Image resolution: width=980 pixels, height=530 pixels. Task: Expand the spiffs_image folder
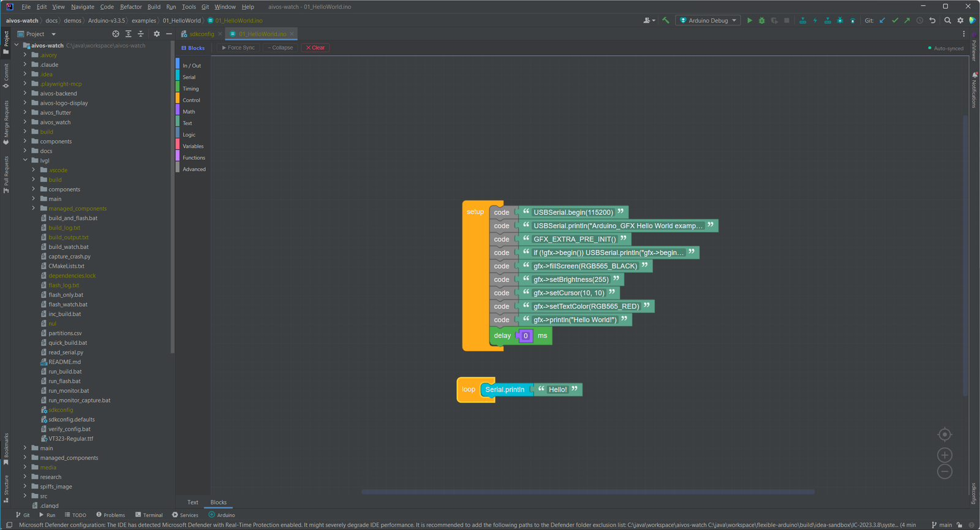pos(25,486)
